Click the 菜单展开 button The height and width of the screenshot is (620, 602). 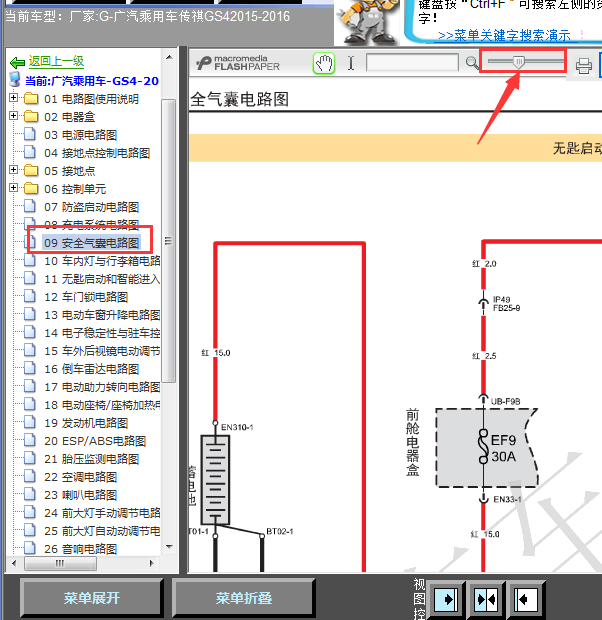click(92, 598)
